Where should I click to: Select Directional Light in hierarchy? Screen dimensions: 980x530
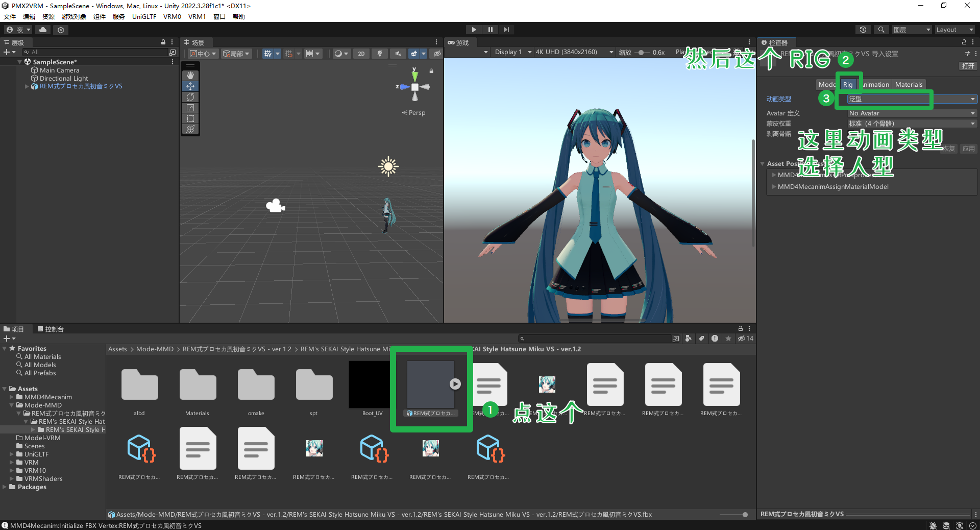click(64, 79)
